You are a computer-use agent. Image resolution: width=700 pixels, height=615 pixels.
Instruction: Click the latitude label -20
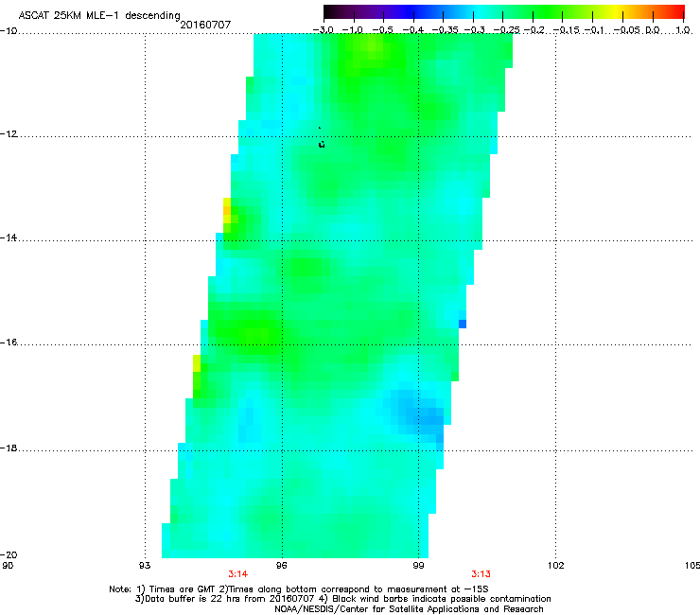9,555
